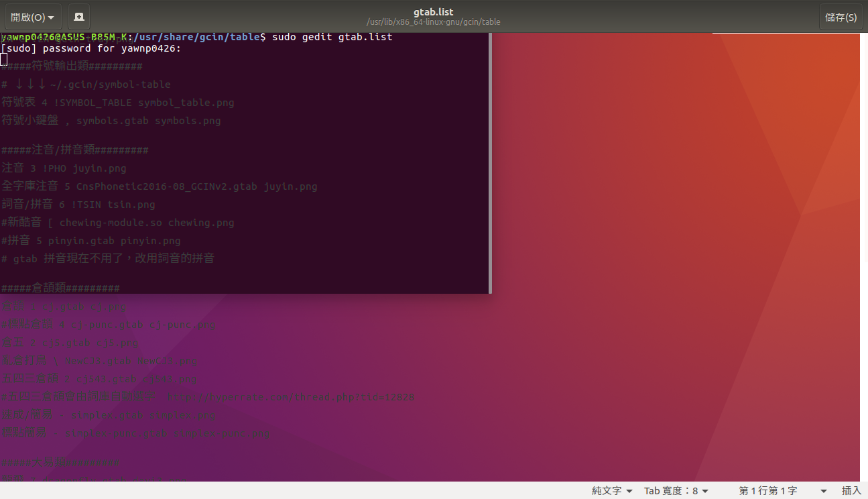Open the 開啟(O) file dropdown
Screen dimensions: 868x499
point(32,17)
